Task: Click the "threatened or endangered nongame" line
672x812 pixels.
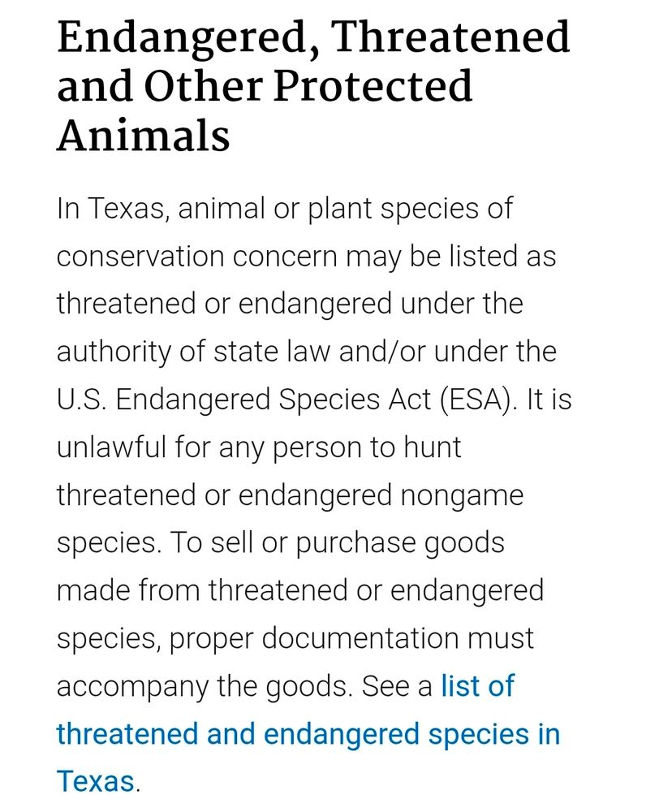Action: [290, 495]
